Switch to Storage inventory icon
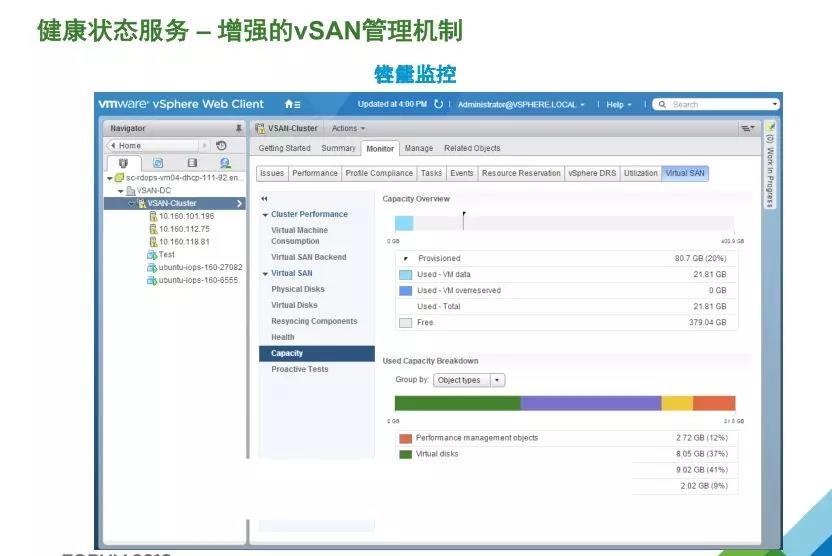 (x=192, y=162)
